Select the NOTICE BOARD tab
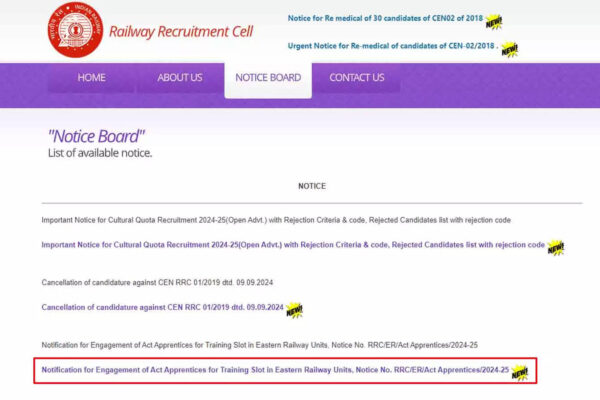 click(267, 78)
